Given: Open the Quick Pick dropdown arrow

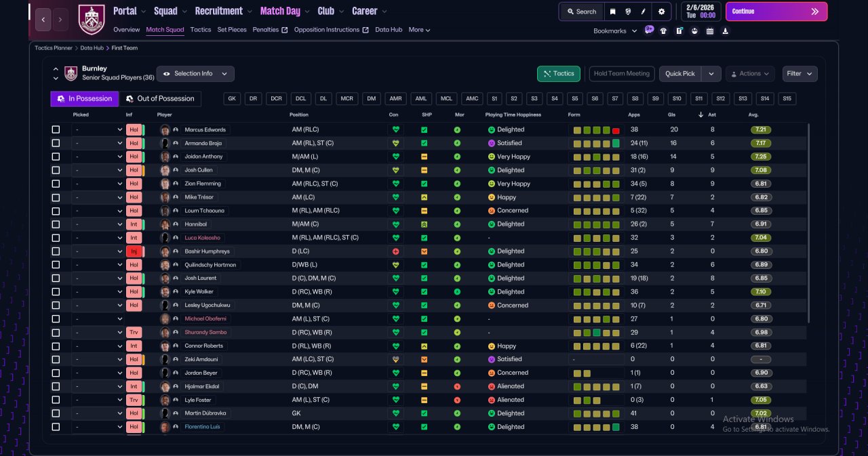Looking at the screenshot, I should click(711, 74).
